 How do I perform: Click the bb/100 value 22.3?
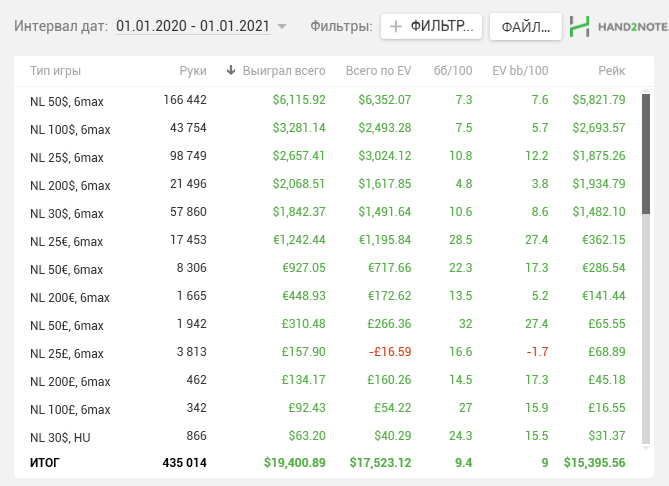(460, 268)
